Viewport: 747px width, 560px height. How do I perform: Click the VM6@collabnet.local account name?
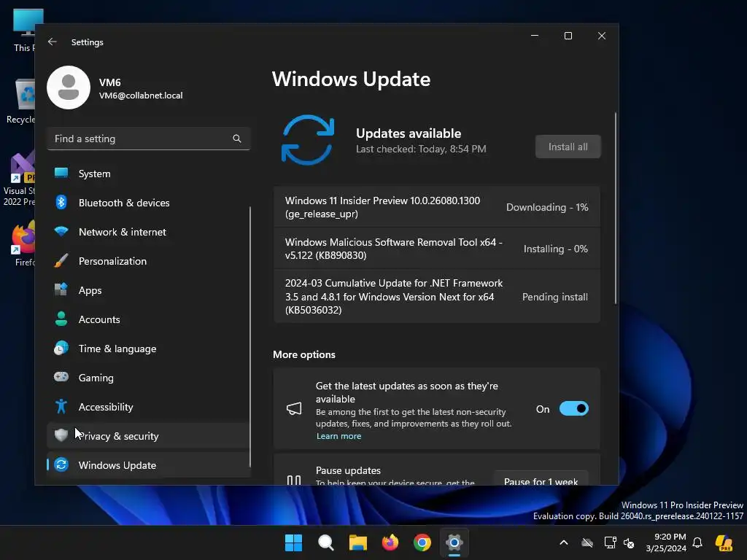[141, 96]
